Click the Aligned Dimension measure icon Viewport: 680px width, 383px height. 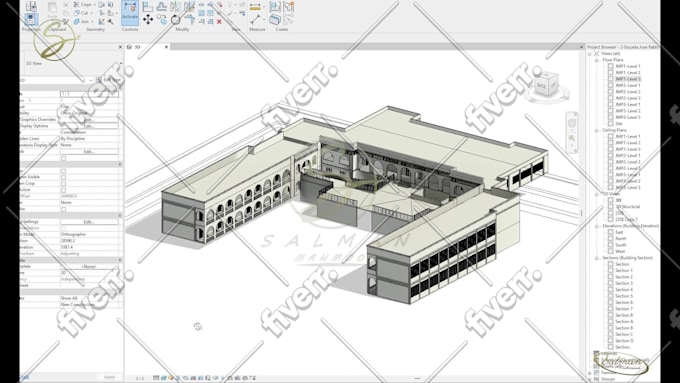pyautogui.click(x=256, y=7)
